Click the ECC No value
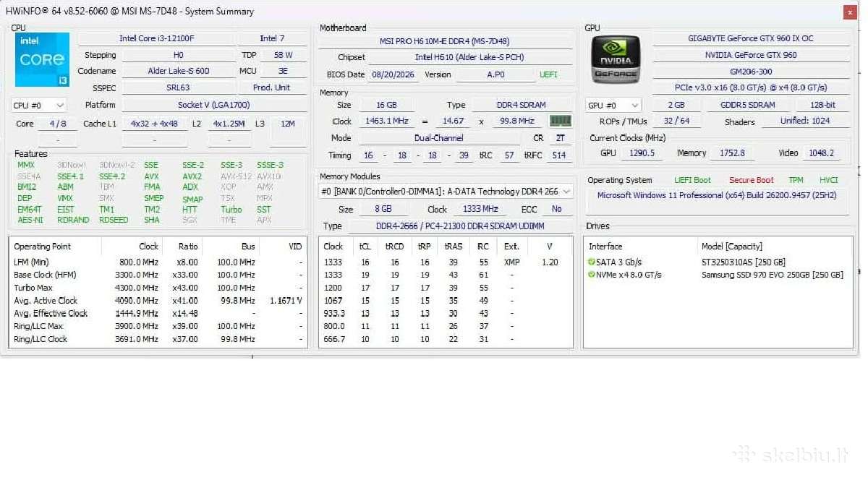The image size is (868, 488). coord(556,209)
